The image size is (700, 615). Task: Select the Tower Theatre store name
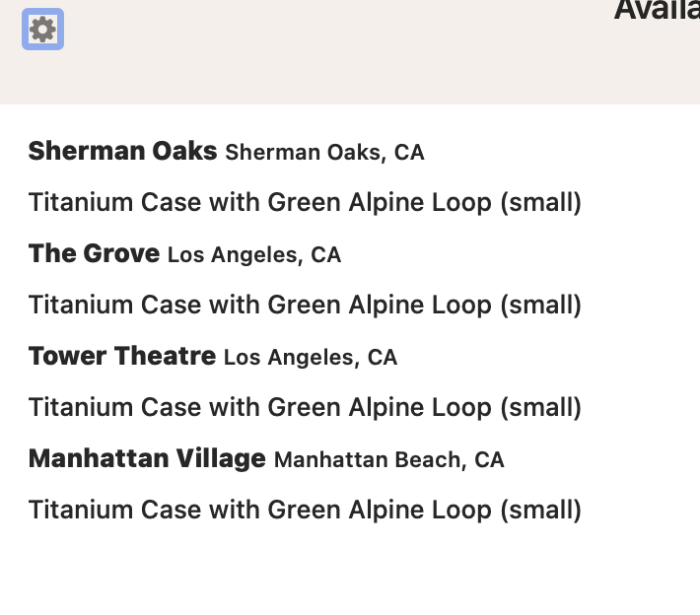pos(122,356)
